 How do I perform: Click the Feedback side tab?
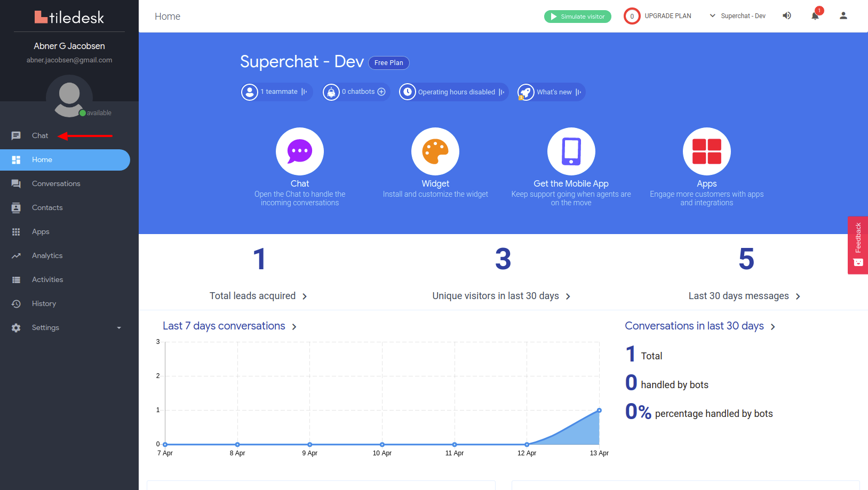[x=858, y=245]
